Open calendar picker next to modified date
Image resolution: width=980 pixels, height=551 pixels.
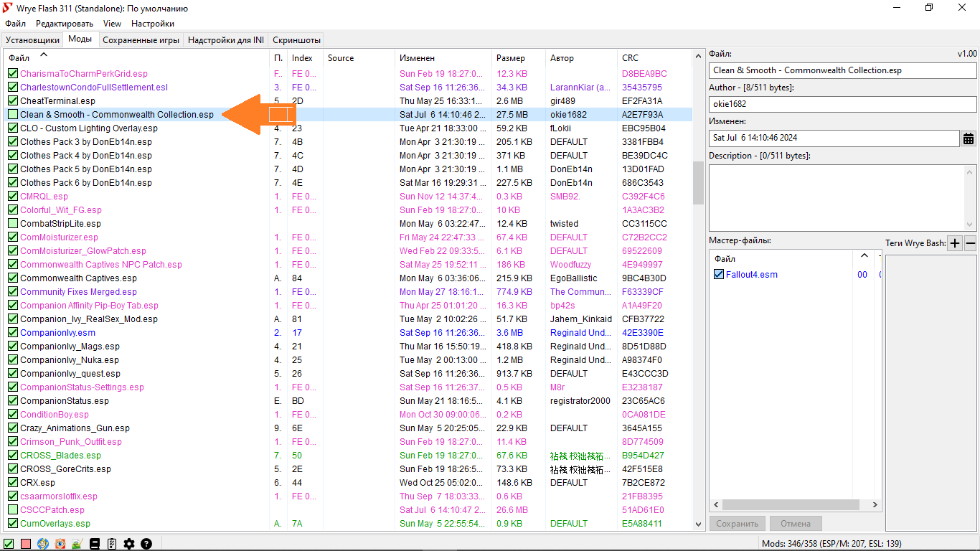coord(969,138)
